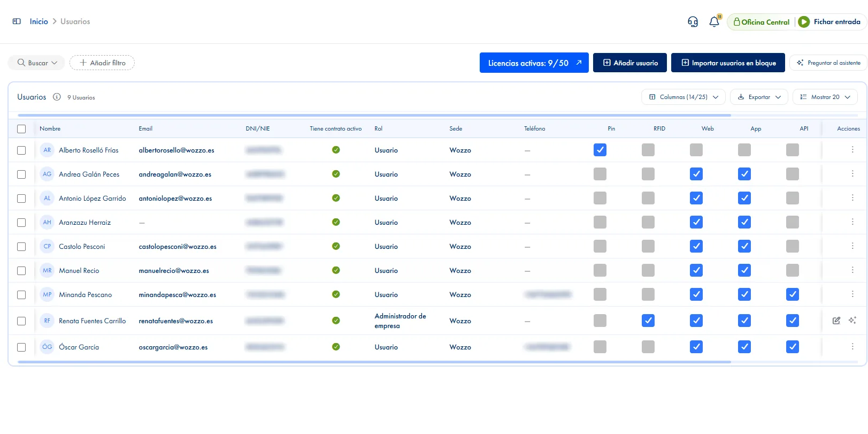Open email renatafuentes@wozzo.es
Viewport: 868px width, 434px height.
[x=176, y=321]
